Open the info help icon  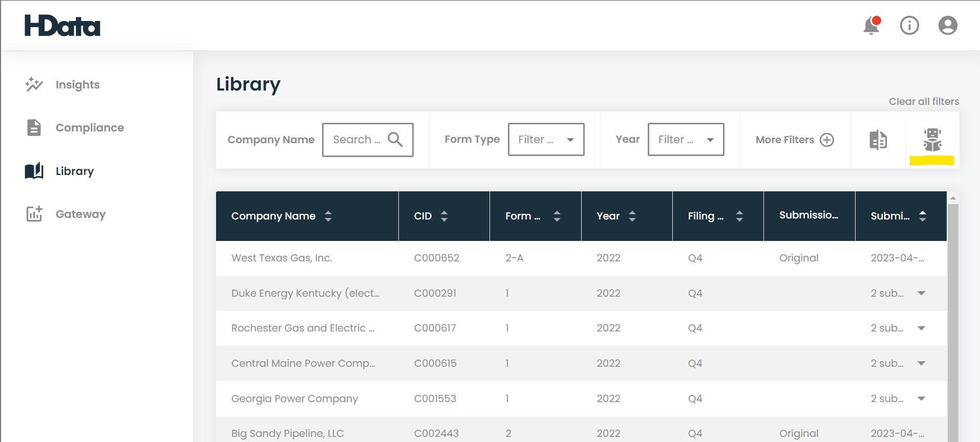909,25
